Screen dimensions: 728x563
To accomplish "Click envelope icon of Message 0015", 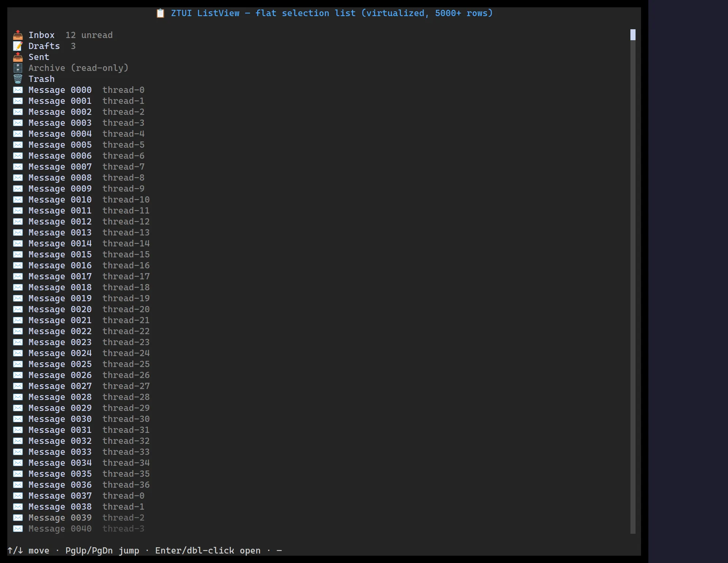I will [18, 254].
